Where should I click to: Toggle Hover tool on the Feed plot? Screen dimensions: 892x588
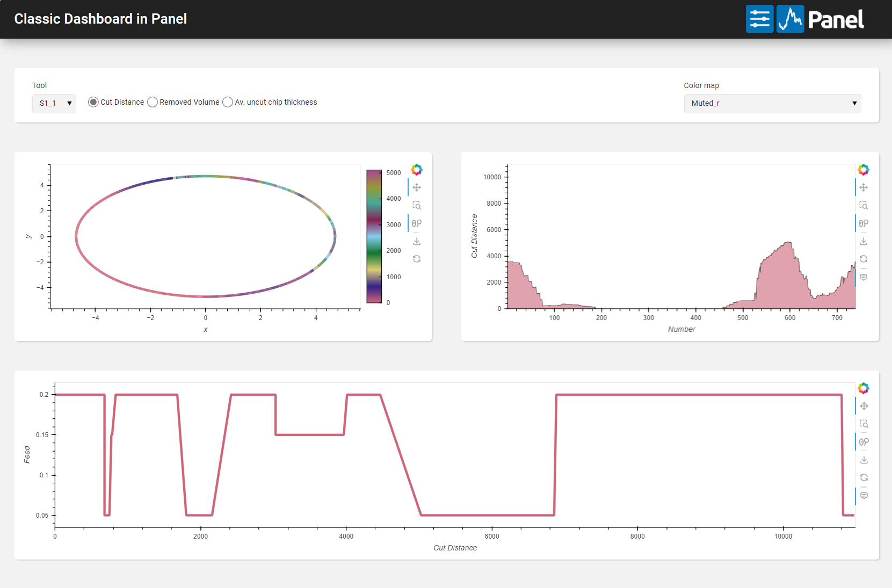pos(864,496)
